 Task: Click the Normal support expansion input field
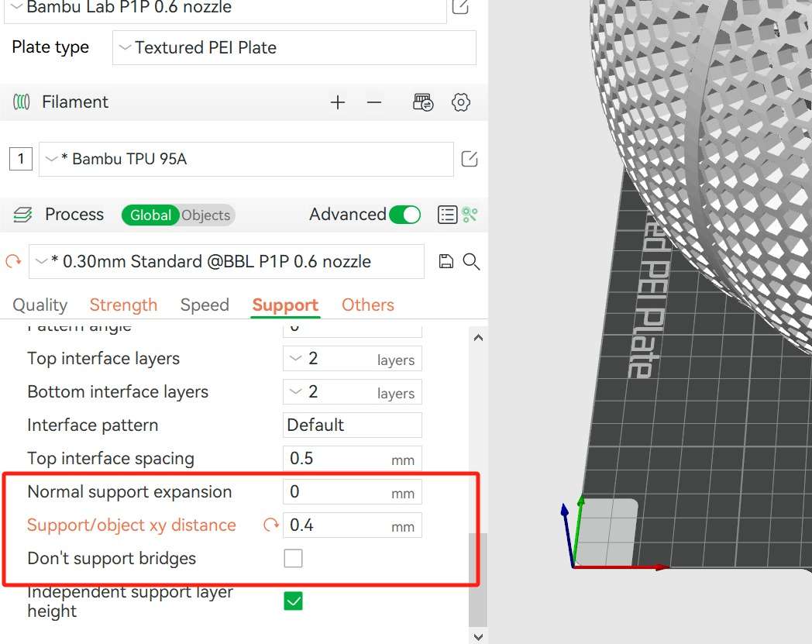click(x=337, y=492)
